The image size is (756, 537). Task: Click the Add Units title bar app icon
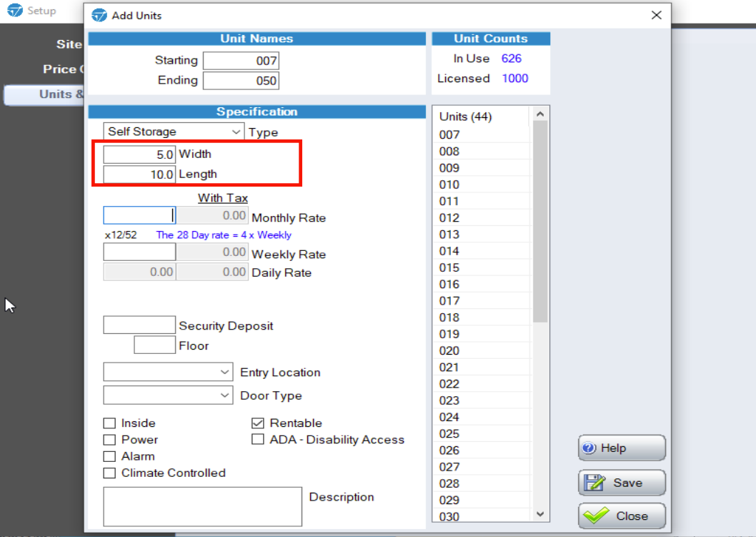coord(99,16)
